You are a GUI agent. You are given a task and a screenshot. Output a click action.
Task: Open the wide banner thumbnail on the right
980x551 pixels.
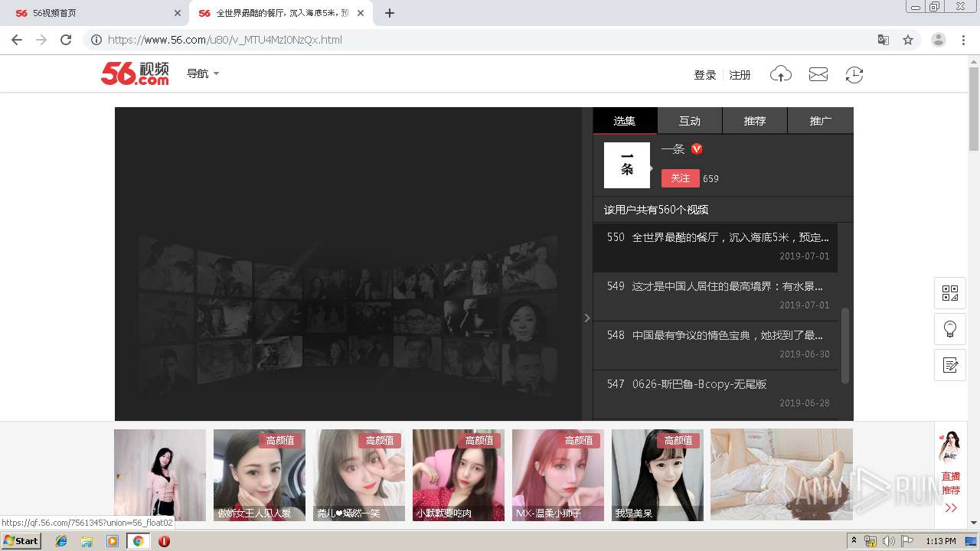(x=782, y=474)
